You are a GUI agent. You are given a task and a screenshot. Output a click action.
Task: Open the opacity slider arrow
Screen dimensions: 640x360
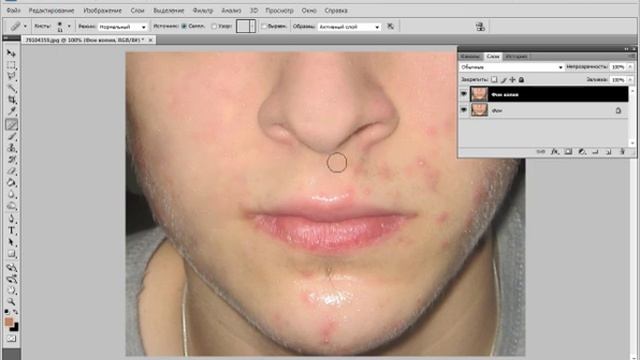630,67
